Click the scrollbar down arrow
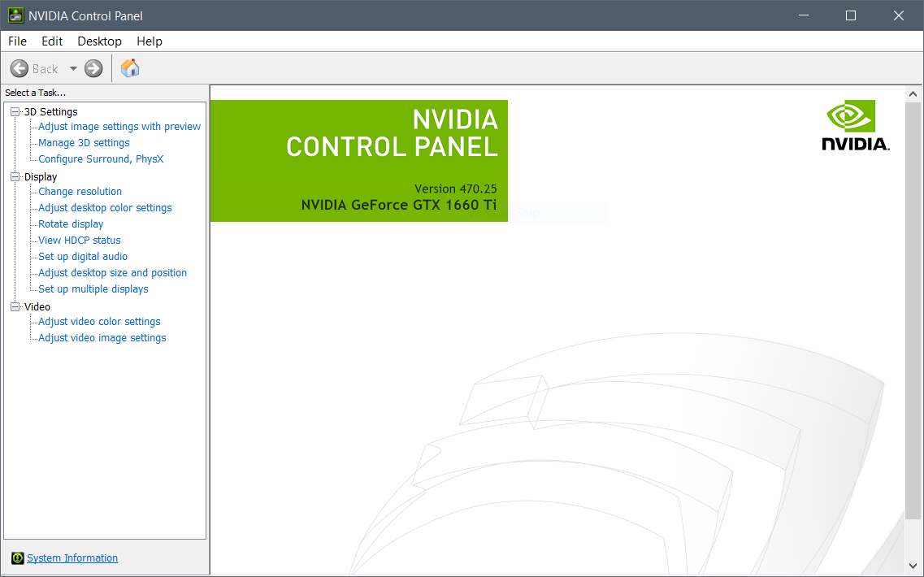 coord(913,566)
